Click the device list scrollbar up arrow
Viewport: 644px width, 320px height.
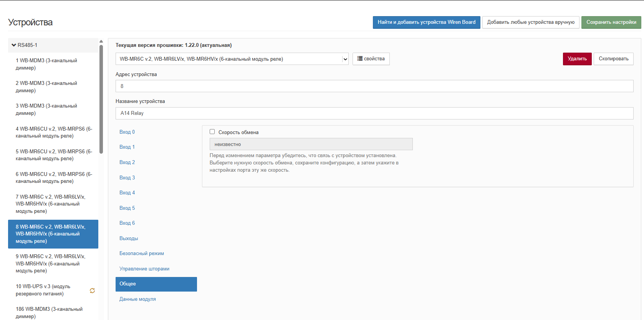click(x=101, y=41)
